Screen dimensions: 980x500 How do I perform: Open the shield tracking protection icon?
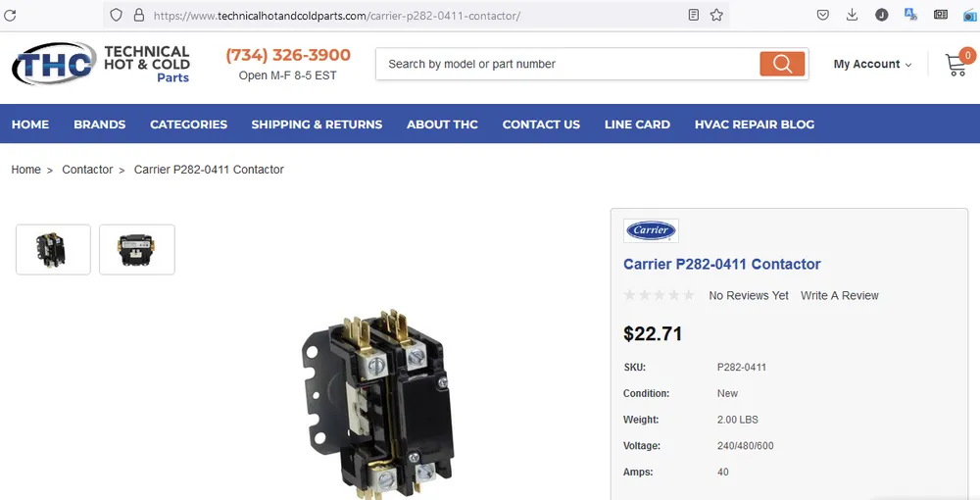pos(116,15)
